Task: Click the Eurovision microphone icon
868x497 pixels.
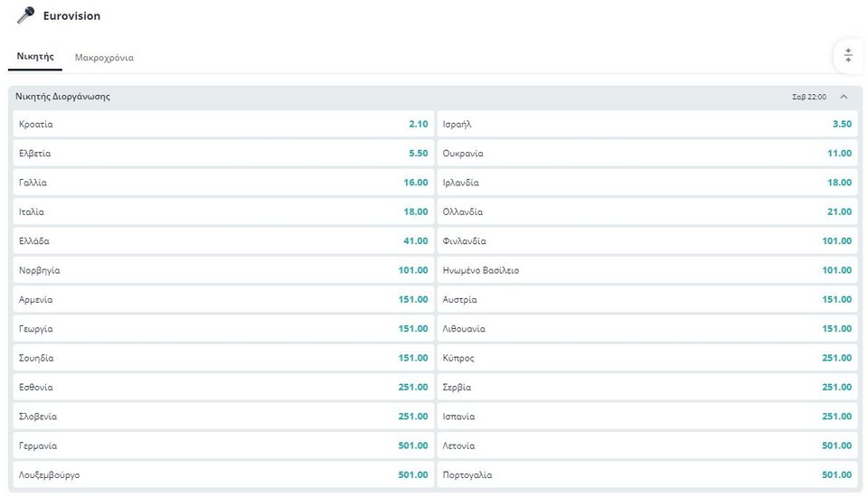Action: (25, 15)
